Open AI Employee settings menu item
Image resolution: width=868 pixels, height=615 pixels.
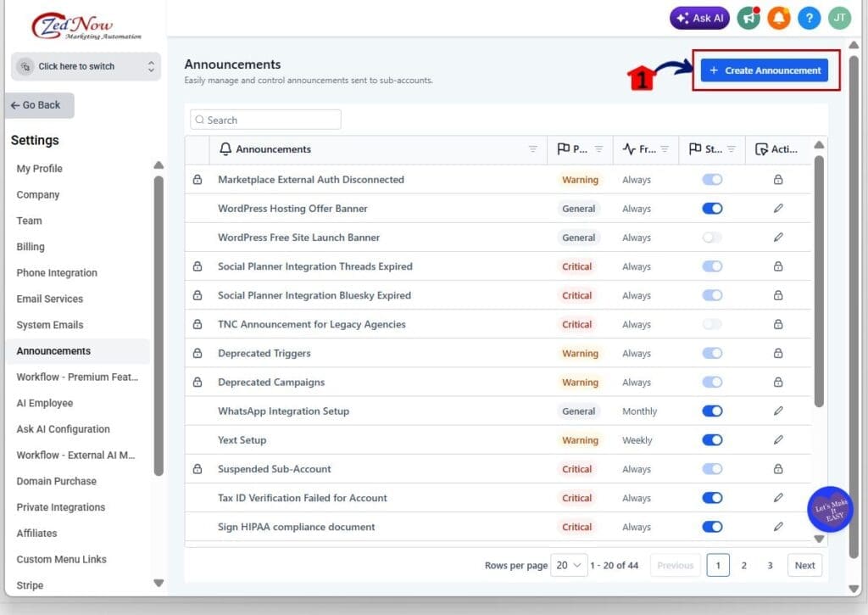point(44,403)
